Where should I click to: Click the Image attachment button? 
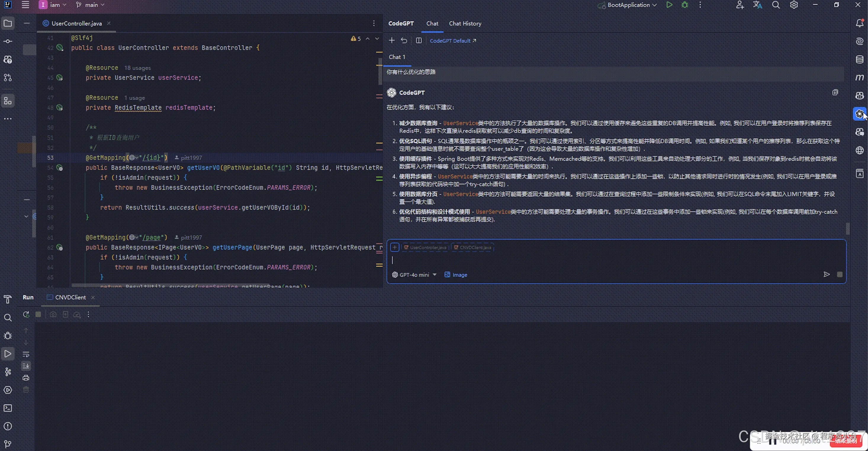pyautogui.click(x=456, y=275)
